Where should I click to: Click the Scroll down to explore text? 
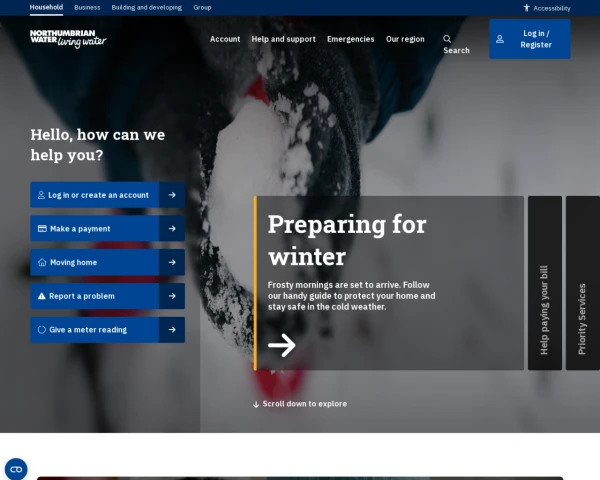pyautogui.click(x=305, y=404)
